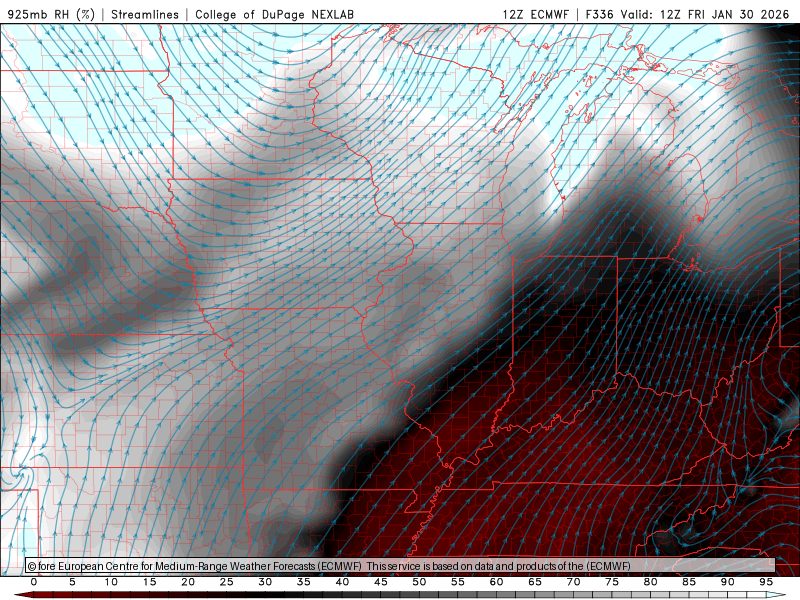Click the color scale at value 80

650,582
